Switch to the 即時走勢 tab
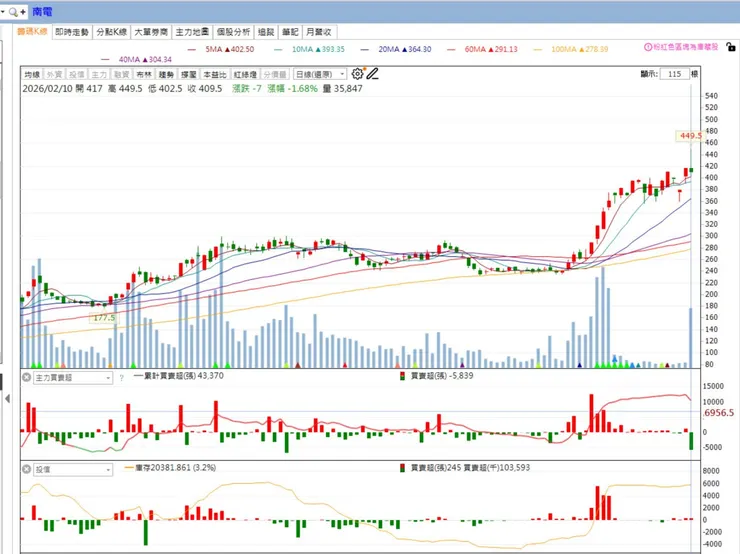Viewport: 740px width, 554px height. 72,32
